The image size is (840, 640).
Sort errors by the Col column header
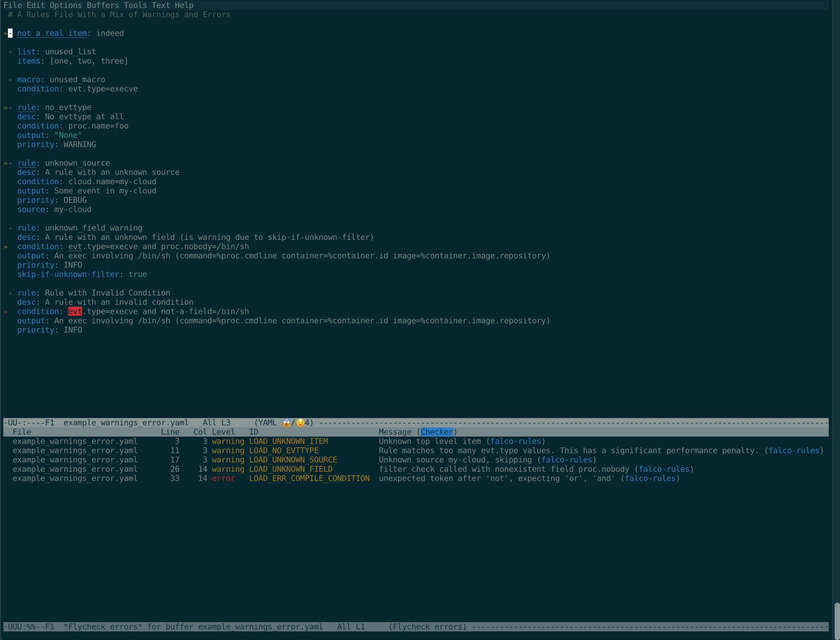(200, 432)
